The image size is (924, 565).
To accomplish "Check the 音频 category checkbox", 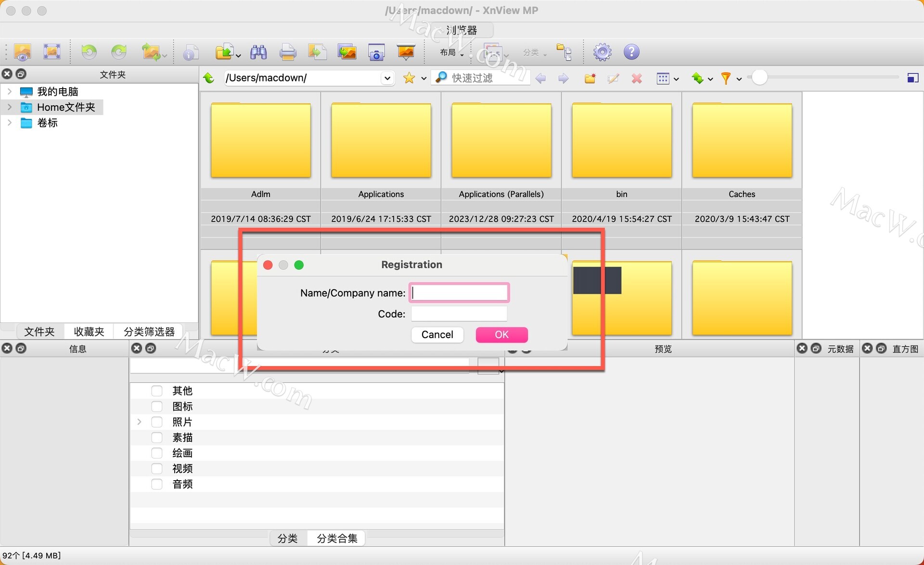I will pos(157,484).
